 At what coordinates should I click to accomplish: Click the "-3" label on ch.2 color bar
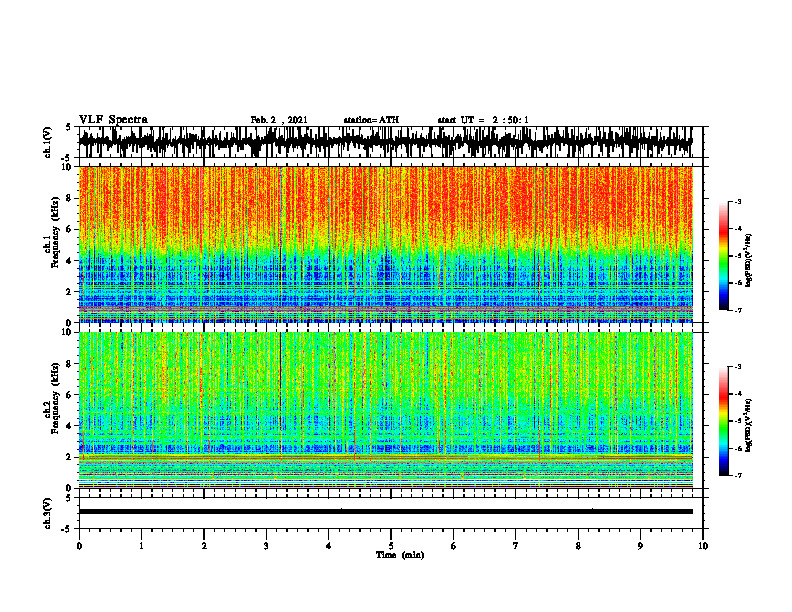click(738, 367)
